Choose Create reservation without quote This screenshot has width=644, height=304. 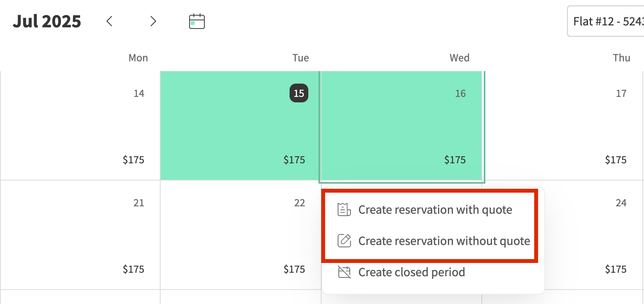click(x=444, y=241)
